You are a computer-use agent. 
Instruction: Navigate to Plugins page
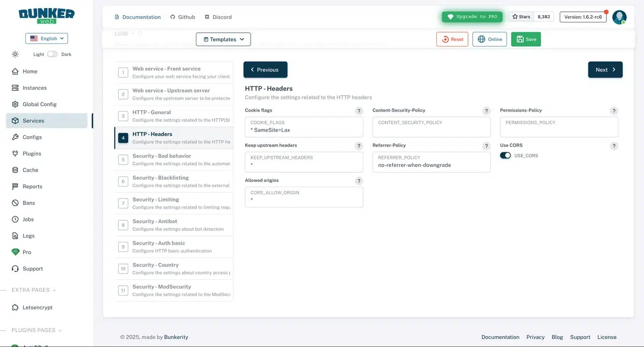tap(46, 153)
